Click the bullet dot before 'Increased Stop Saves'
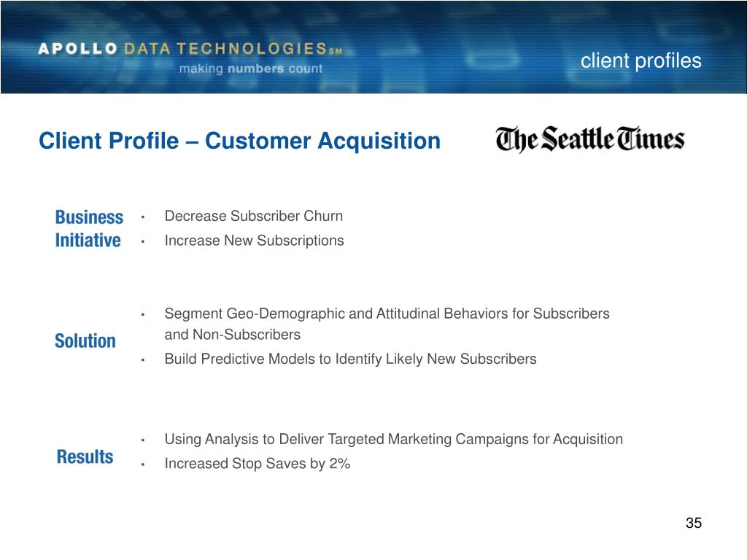The width and height of the screenshot is (747, 560). [x=142, y=464]
